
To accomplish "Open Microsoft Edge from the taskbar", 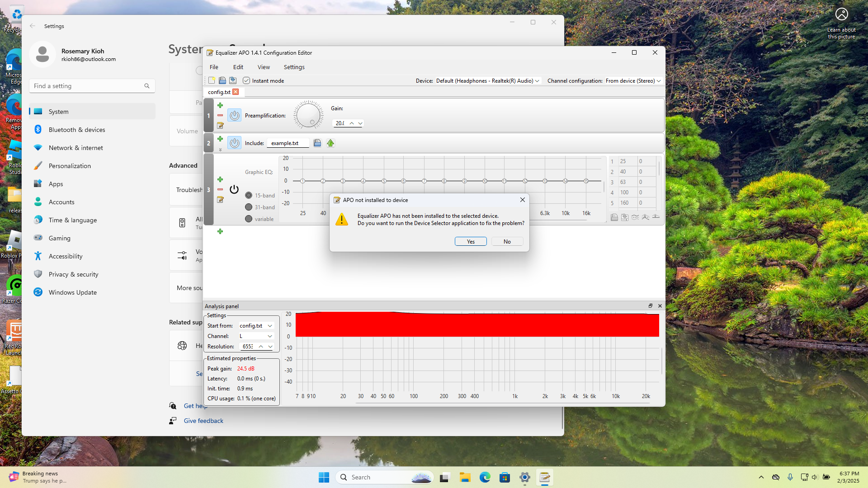I will click(x=485, y=477).
